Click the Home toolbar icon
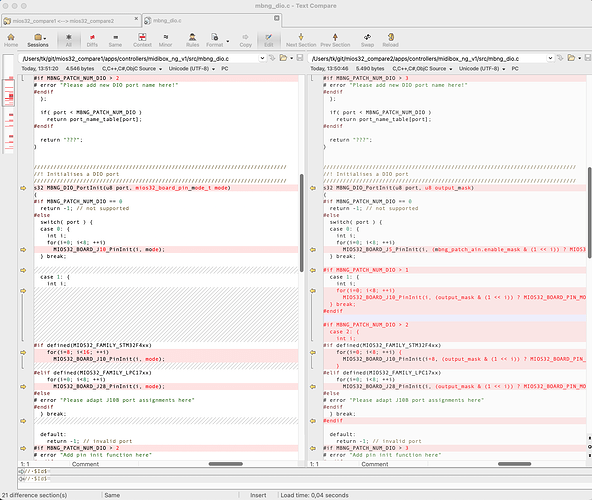The image size is (592, 500). coord(11,40)
